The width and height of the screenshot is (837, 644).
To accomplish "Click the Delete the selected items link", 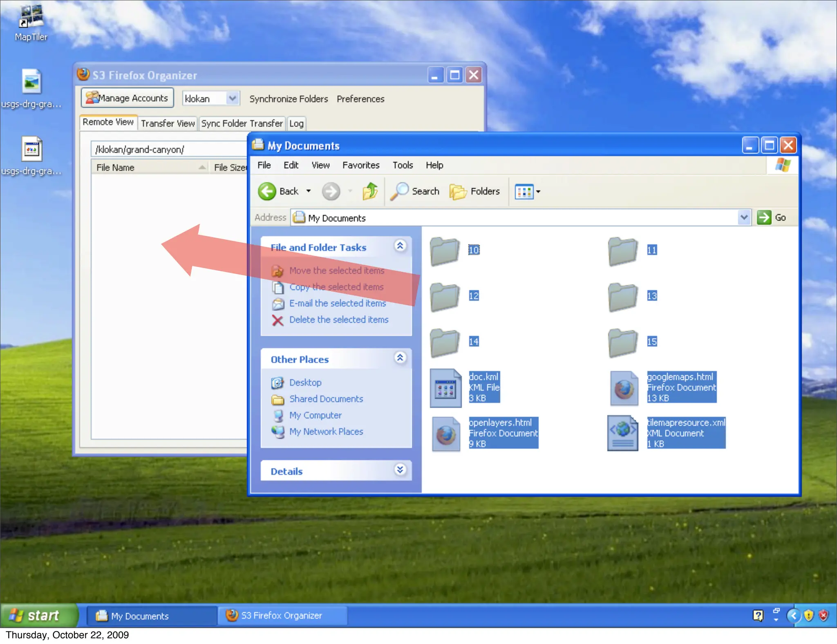I will pos(338,320).
